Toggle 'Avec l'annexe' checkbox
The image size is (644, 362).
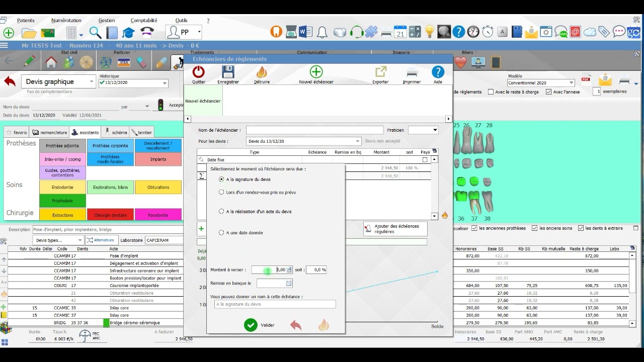pyautogui.click(x=548, y=92)
